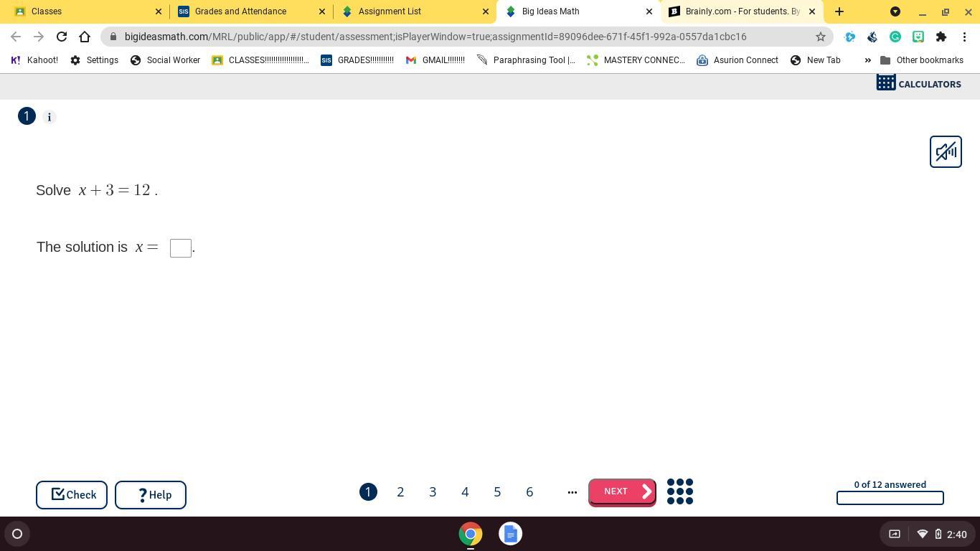Screen dimensions: 980x551
Task: Click the answered progress bar
Action: (890, 498)
